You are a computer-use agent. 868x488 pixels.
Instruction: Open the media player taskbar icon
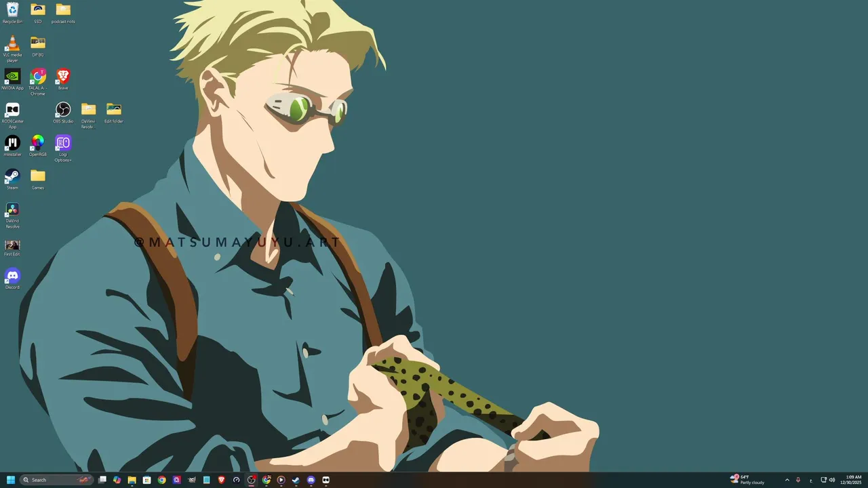(x=281, y=480)
